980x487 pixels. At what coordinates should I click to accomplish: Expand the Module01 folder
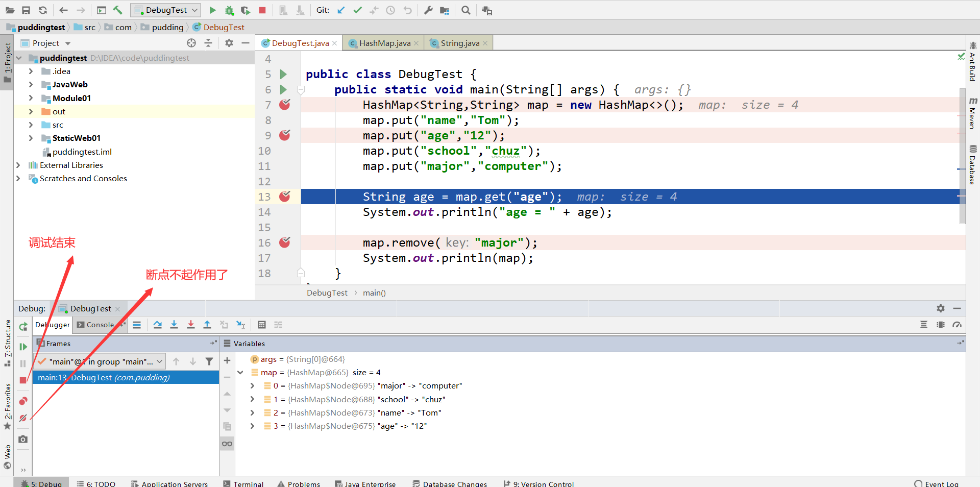(x=31, y=98)
